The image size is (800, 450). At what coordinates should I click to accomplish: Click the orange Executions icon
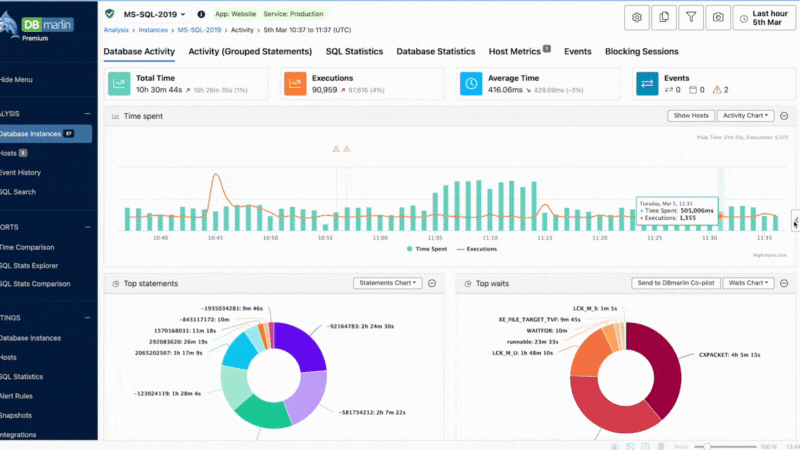click(x=294, y=83)
